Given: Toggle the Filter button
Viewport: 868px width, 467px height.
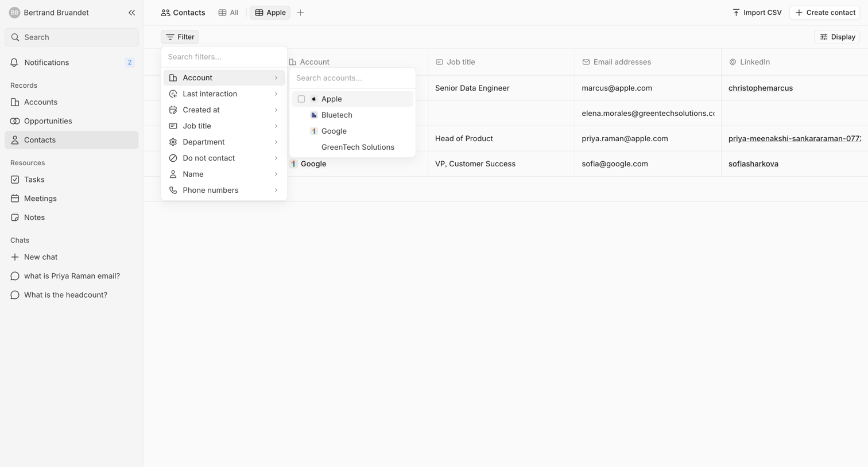Looking at the screenshot, I should coord(180,37).
